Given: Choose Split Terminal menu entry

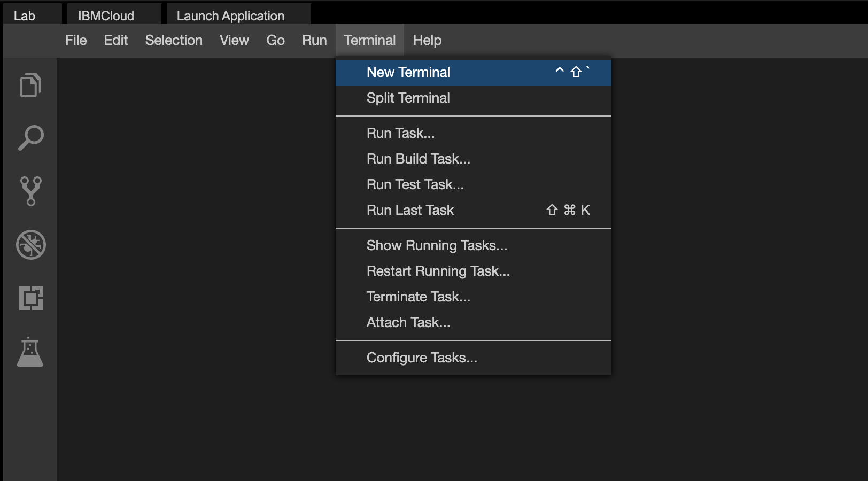Looking at the screenshot, I should 408,98.
